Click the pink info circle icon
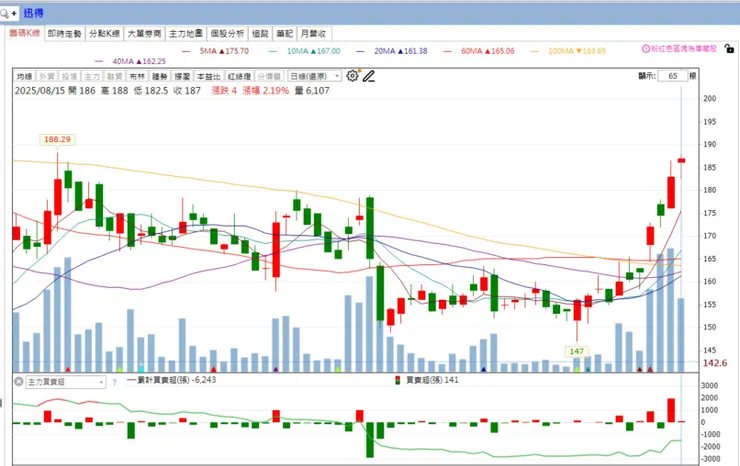Viewport: 740px width, 466px height. coord(646,49)
